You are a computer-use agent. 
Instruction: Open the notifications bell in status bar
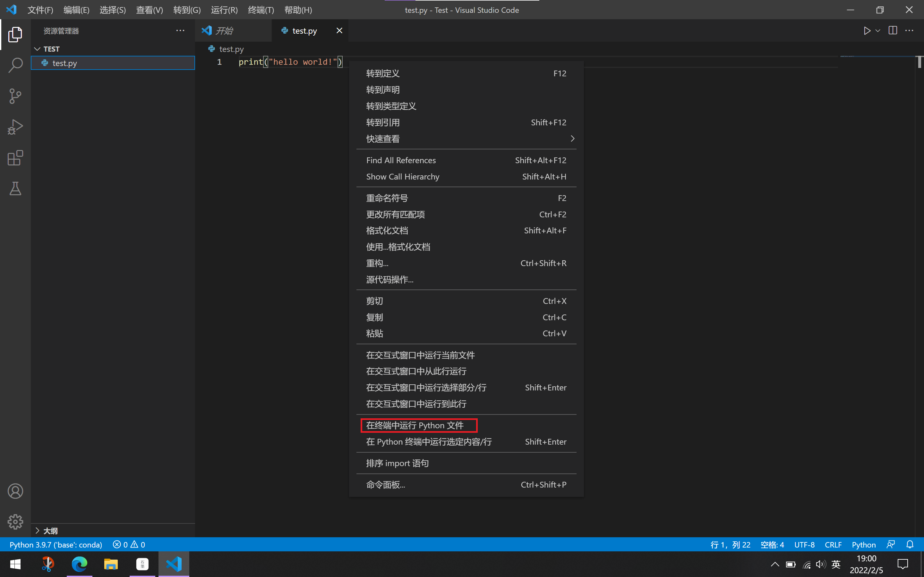910,545
